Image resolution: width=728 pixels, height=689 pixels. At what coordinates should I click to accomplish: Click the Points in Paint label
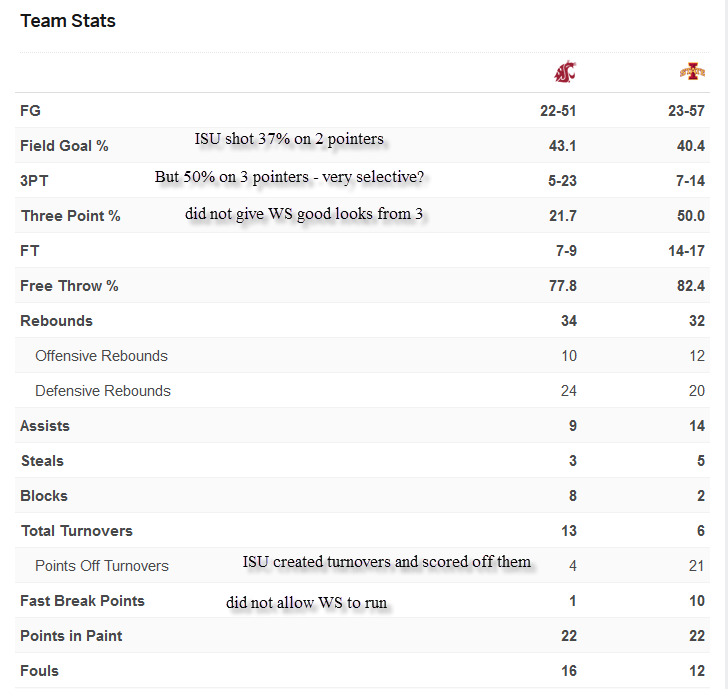coord(71,636)
